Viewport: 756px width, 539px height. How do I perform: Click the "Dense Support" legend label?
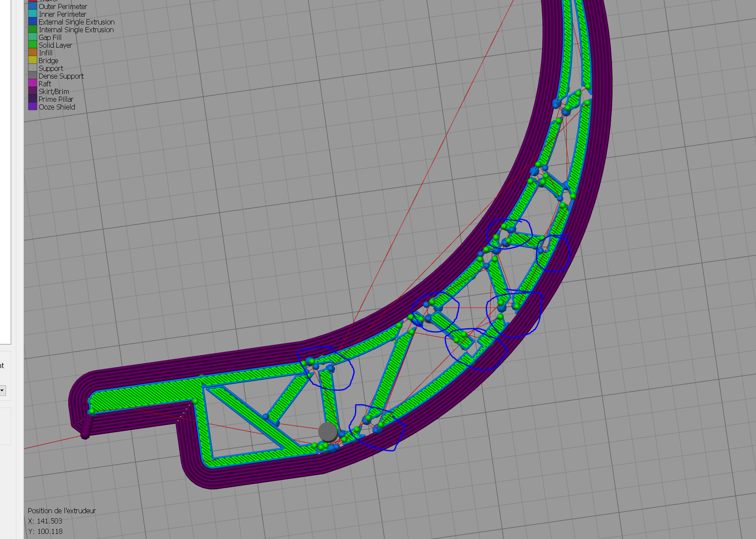point(61,76)
